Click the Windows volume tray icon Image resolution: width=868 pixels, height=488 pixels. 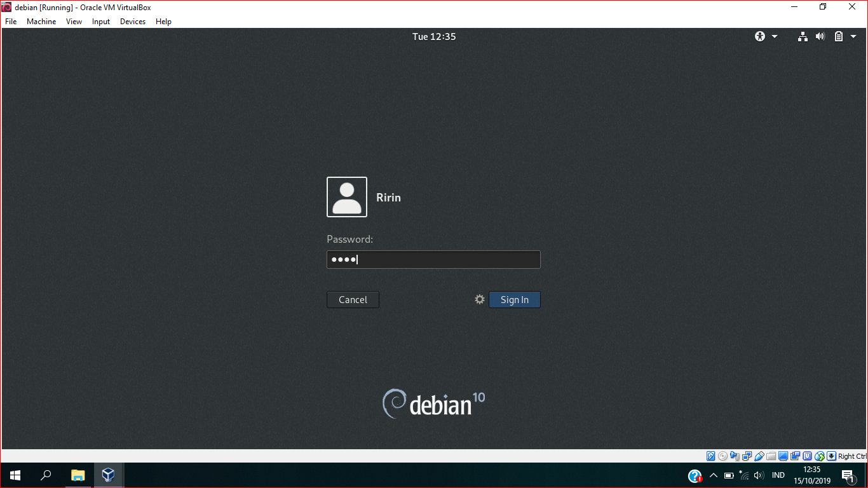point(759,475)
